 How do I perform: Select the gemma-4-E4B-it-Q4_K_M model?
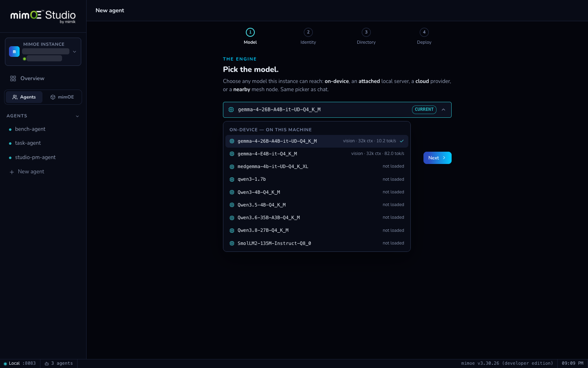[x=317, y=154]
